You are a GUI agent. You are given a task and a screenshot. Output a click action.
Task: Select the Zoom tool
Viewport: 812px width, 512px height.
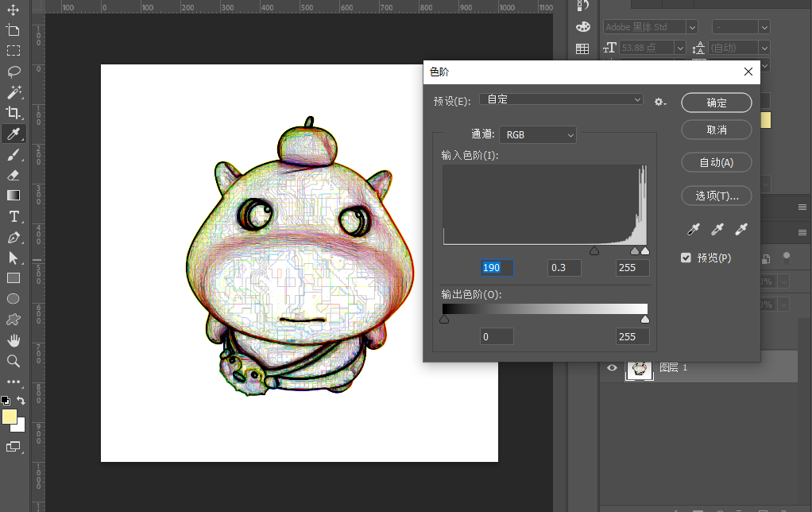[14, 361]
